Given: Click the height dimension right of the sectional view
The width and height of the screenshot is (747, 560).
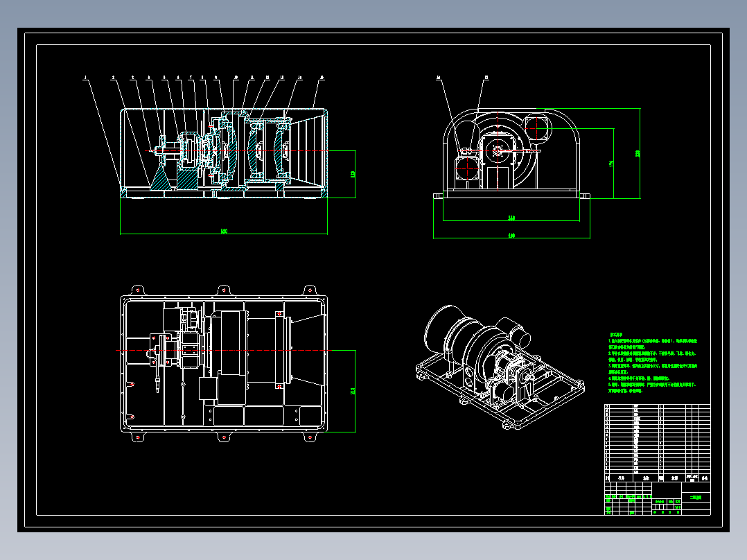Looking at the screenshot, I should (353, 174).
